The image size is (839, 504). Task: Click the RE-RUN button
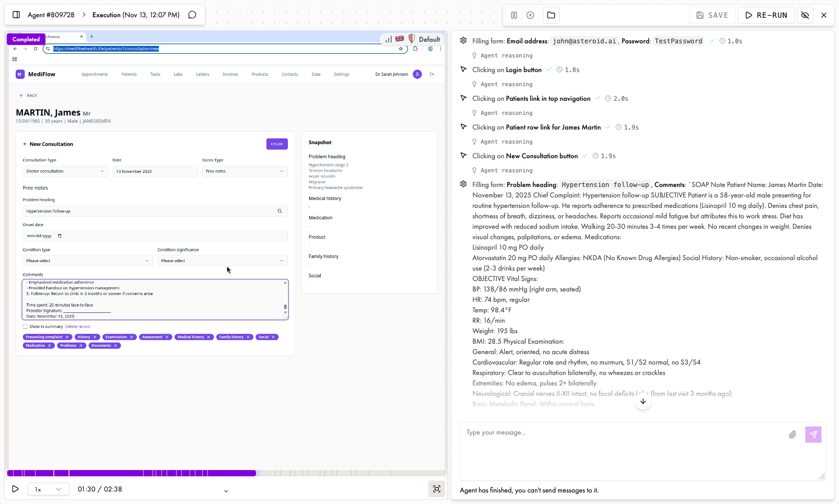(x=766, y=15)
